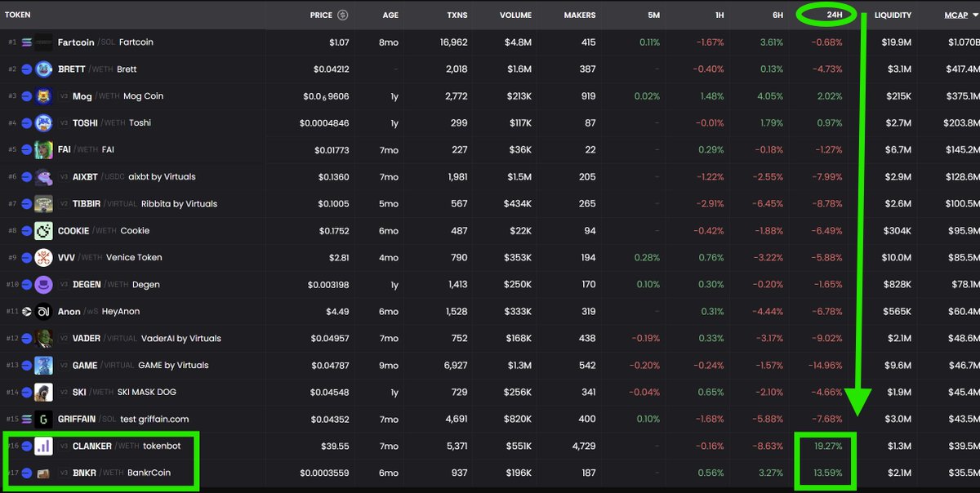
Task: Open the AIXBT / USDC pair
Action: tap(490, 177)
